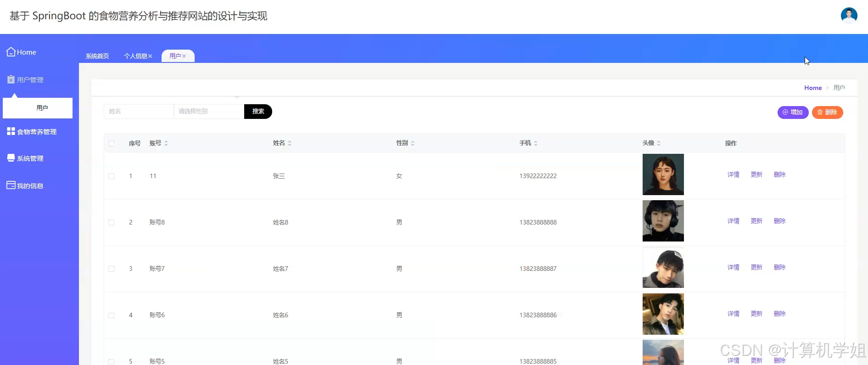Sort the table by 姓名 column
This screenshot has height=365, width=868.
pos(290,143)
